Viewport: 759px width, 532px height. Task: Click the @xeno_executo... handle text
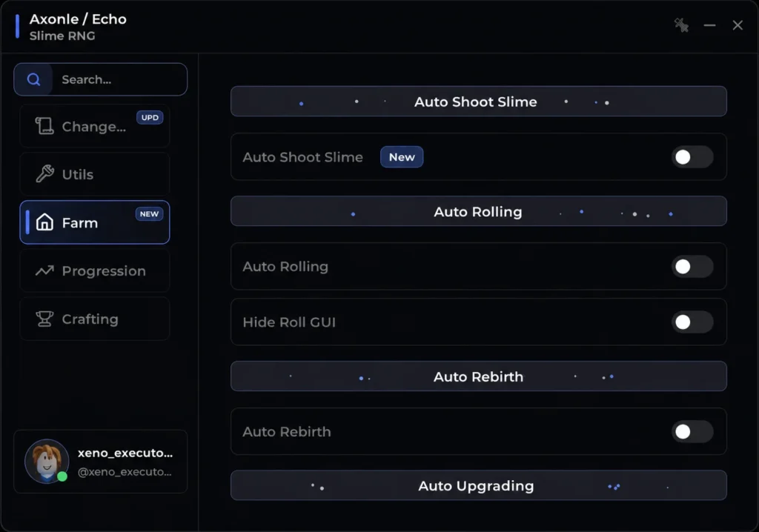coord(125,472)
